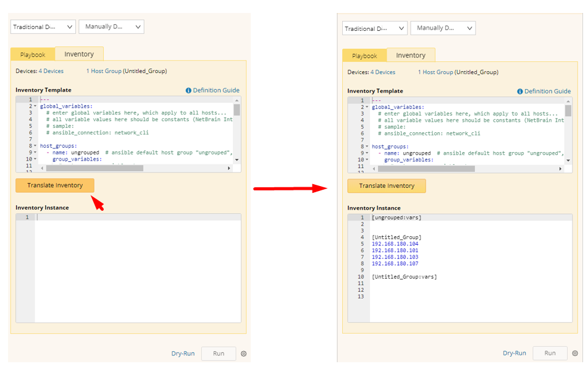Click the scroll-down arrow of right Inventory Template

click(x=568, y=160)
